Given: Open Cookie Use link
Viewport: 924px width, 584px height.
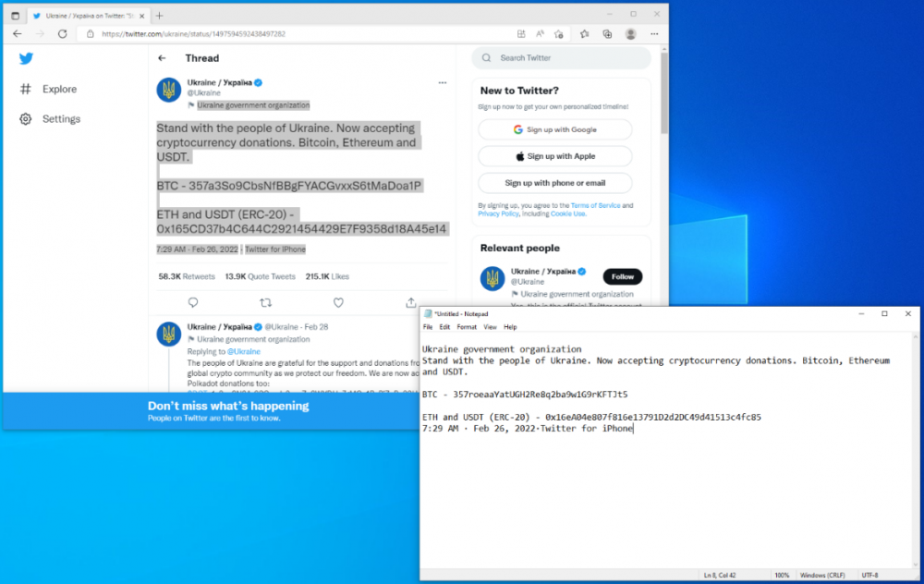Looking at the screenshot, I should coord(568,213).
